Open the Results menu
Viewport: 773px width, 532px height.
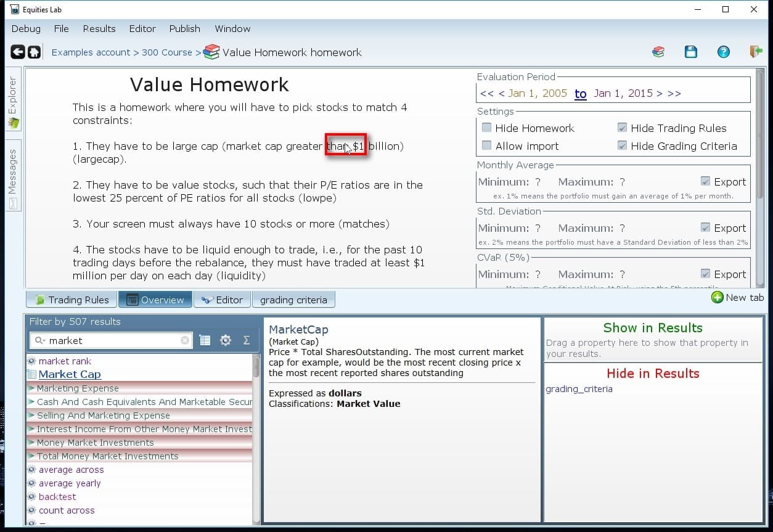(x=99, y=28)
